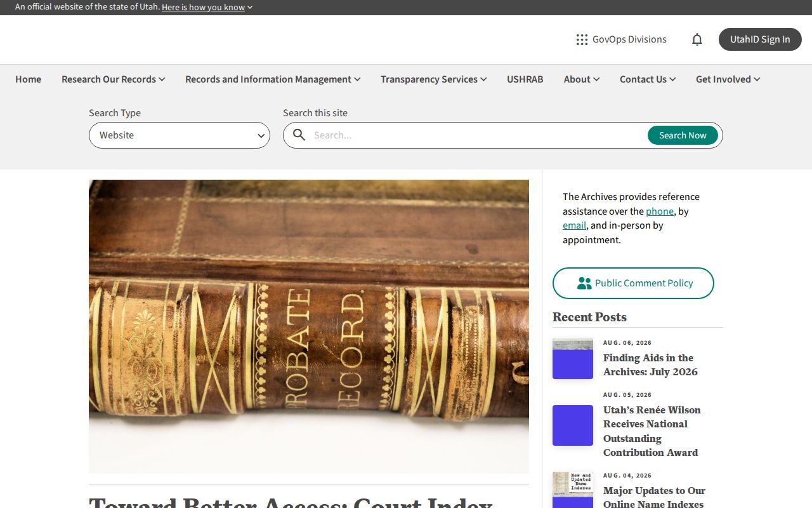The width and height of the screenshot is (812, 508).
Task: Click the people icon in Public Comment Policy
Action: 584,283
